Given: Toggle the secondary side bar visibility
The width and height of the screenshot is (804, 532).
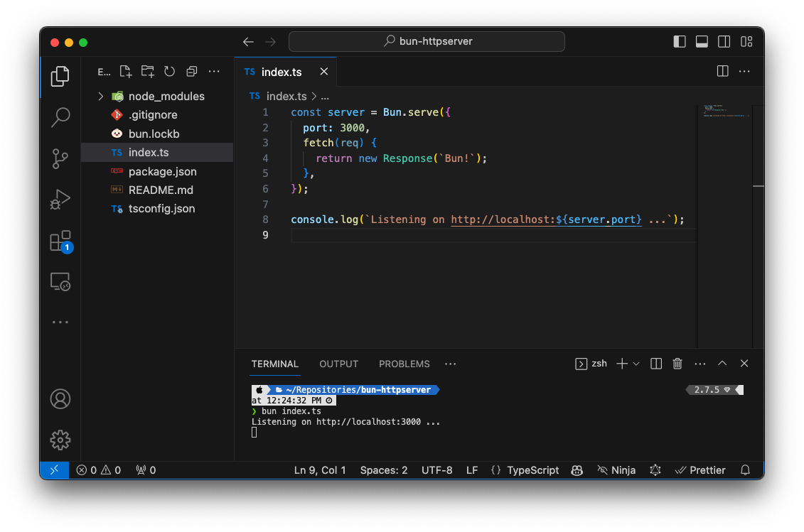Looking at the screenshot, I should point(724,41).
